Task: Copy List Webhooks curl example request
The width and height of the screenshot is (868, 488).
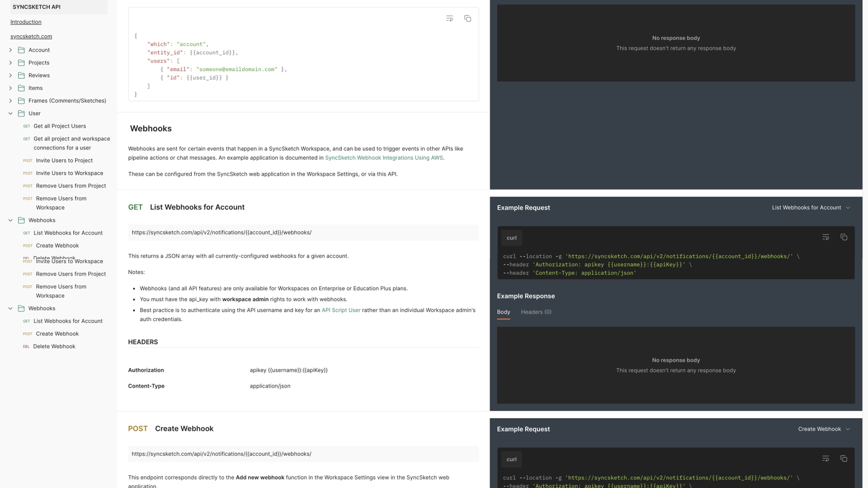Action: [x=844, y=237]
